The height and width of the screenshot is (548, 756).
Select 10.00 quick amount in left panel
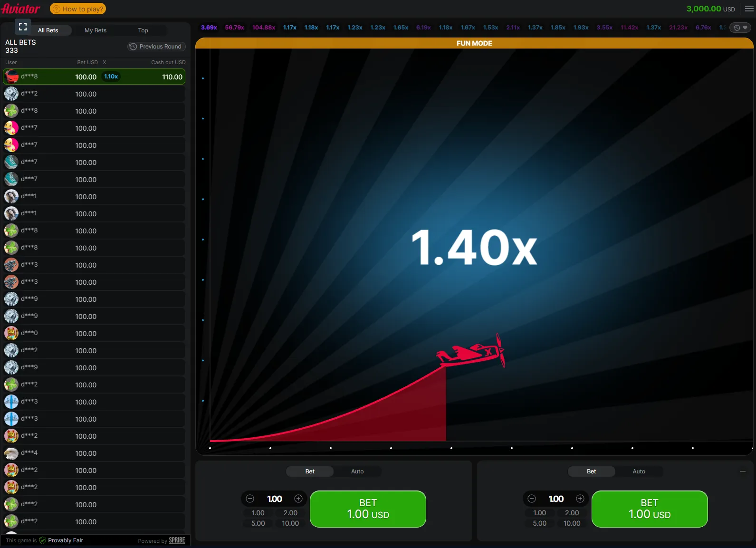click(x=290, y=523)
